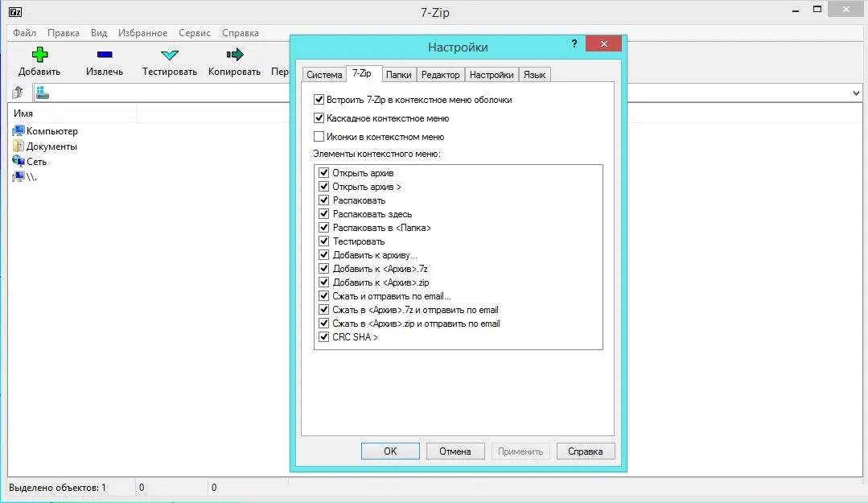Click the Тестировать checkmark icon
This screenshot has height=503, width=868.
pos(169,55)
